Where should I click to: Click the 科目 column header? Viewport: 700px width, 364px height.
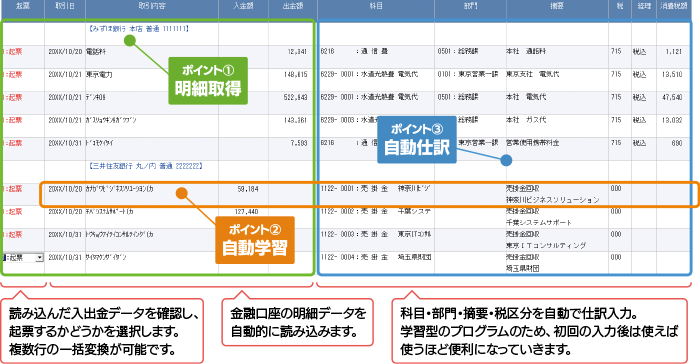[x=376, y=6]
